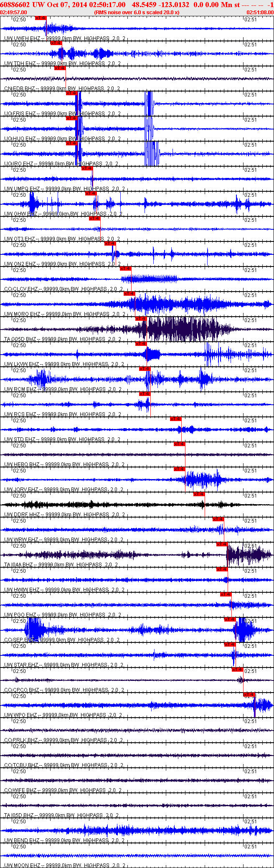Select the xT 4 pick flag on RCS trace
274x868 pixels.
145,394
